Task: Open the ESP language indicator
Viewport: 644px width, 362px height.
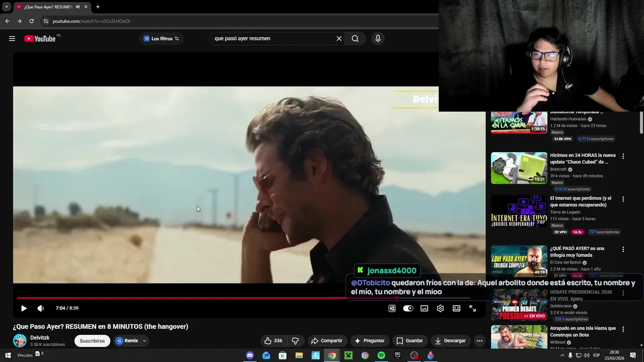Action: 597,355
